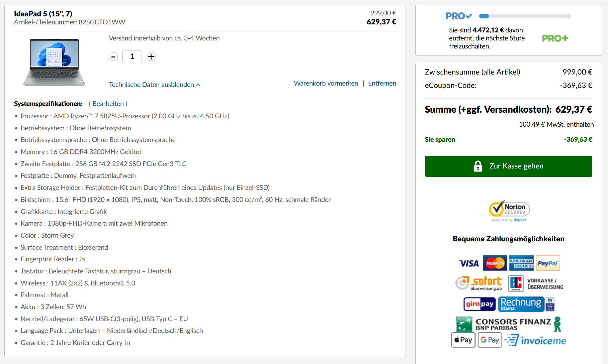Click 'Zur Kasse gehen' checkout button

pos(508,166)
